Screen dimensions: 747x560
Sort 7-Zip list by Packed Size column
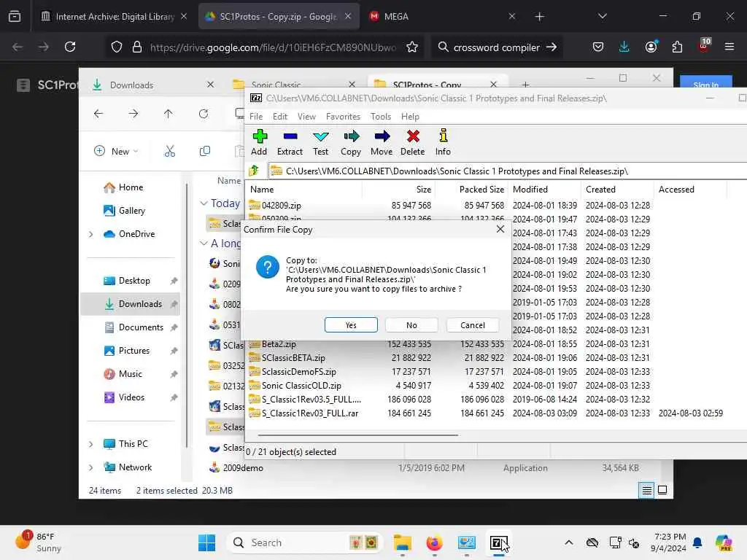pyautogui.click(x=471, y=189)
